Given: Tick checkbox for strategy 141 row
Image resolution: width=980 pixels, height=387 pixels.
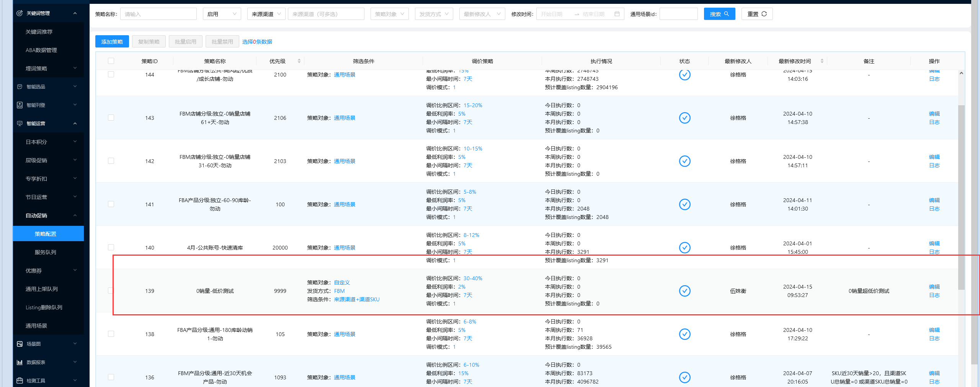Looking at the screenshot, I should (x=111, y=204).
